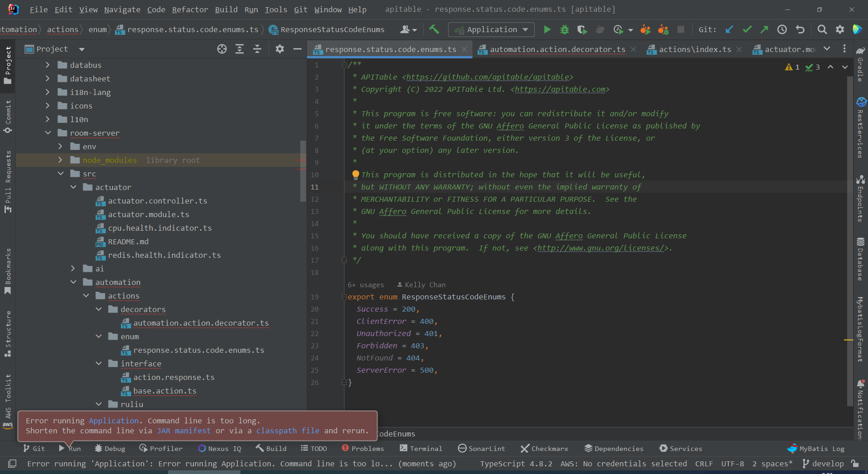Open the Structure tool window
Image resolution: width=868 pixels, height=474 pixels.
[8, 334]
